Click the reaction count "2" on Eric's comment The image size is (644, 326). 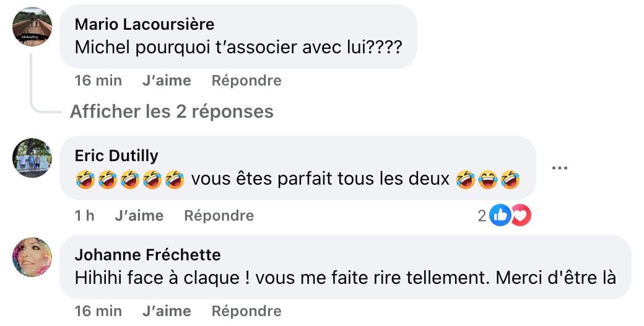(482, 216)
